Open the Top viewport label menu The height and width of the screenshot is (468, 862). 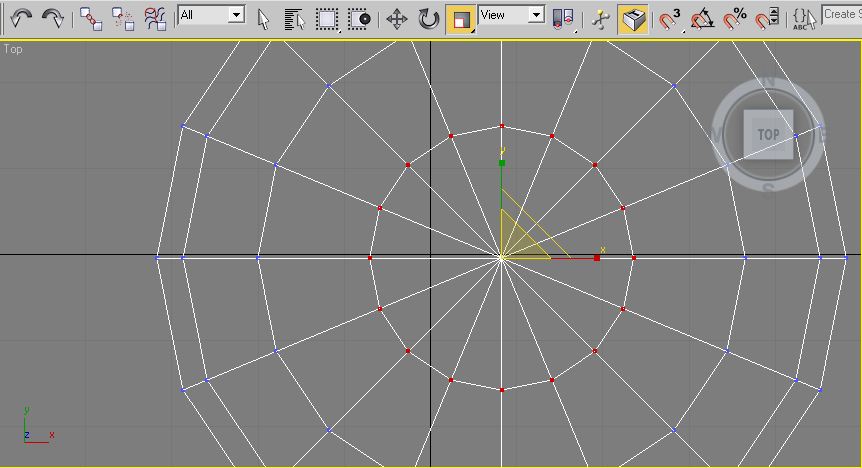(13, 49)
